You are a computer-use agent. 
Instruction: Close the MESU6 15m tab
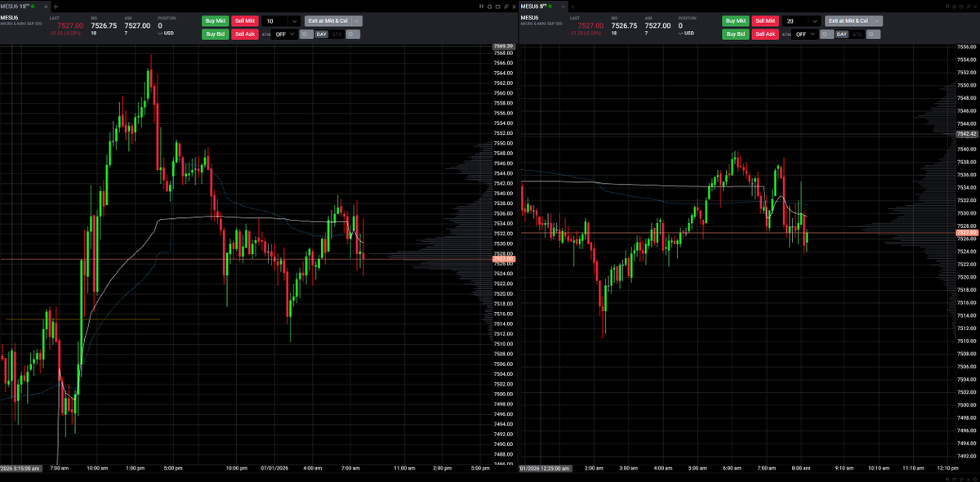46,7
